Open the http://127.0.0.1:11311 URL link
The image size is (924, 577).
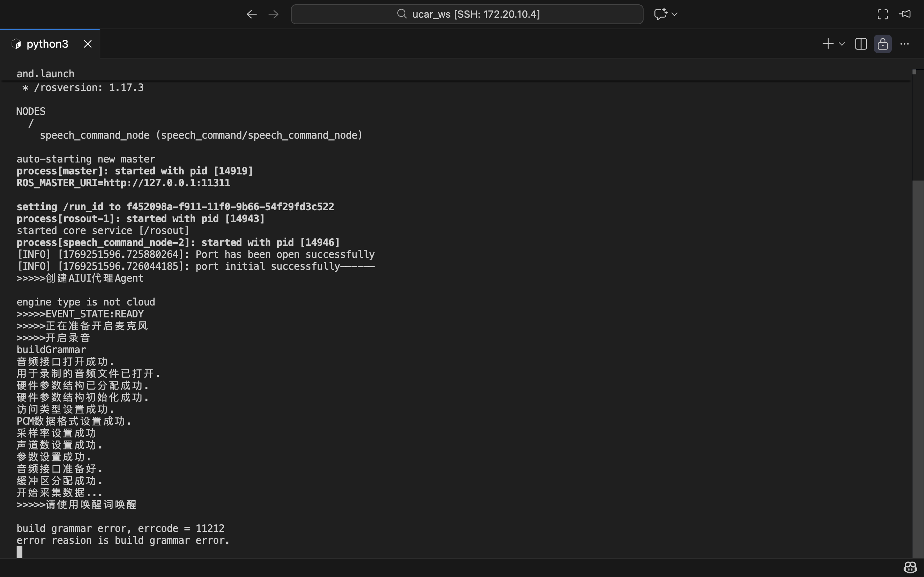(167, 183)
